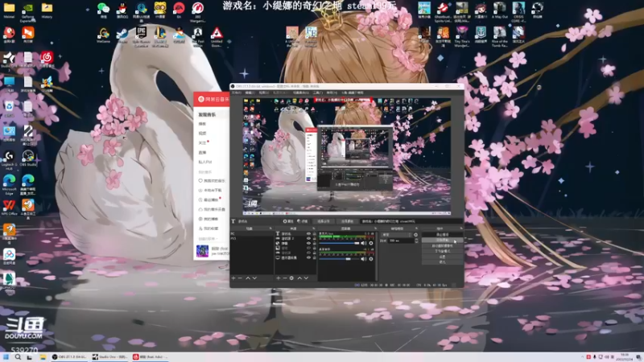Open the History folder on desktop
The height and width of the screenshot is (362, 644).
[x=47, y=10]
